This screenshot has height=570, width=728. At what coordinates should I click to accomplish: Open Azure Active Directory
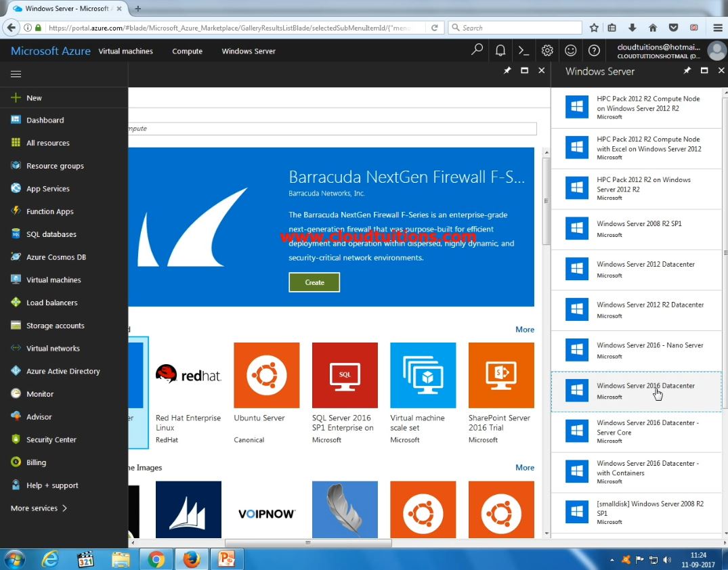pos(64,371)
